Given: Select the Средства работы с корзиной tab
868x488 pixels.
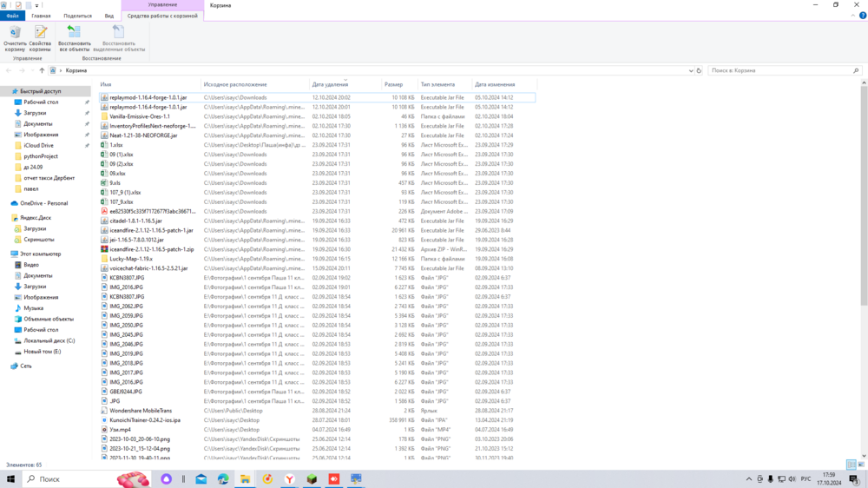Looking at the screenshot, I should 162,16.
